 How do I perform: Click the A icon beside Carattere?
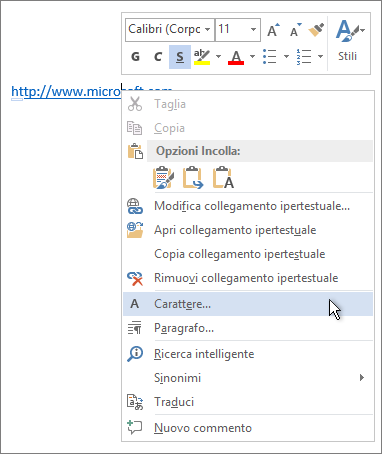[134, 304]
